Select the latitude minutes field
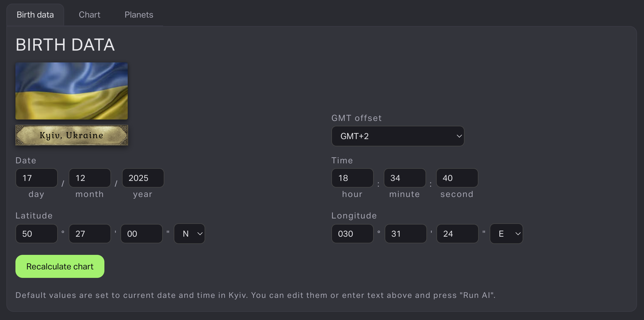This screenshot has width=644, height=320. [x=90, y=234]
